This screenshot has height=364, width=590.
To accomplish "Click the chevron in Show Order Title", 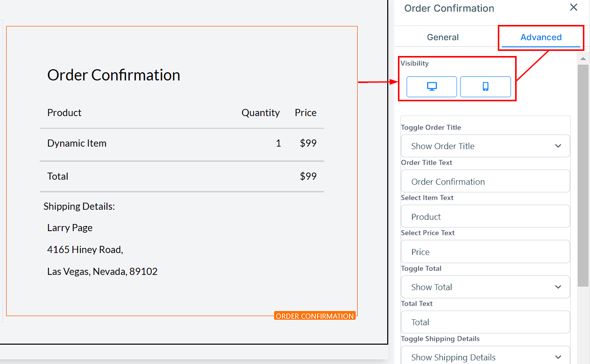I will pos(558,146).
